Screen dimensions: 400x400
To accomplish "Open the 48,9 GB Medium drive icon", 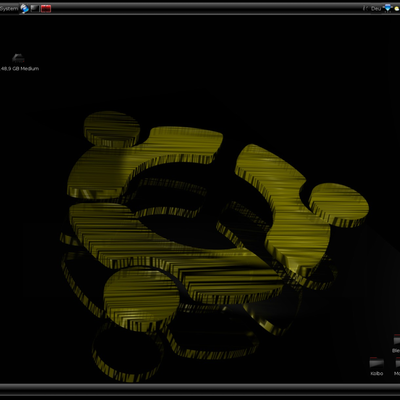I will pyautogui.click(x=18, y=58).
